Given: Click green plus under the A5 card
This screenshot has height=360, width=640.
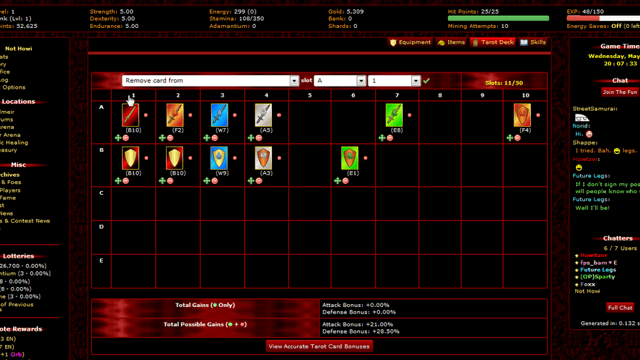Looking at the screenshot, I should tap(251, 138).
